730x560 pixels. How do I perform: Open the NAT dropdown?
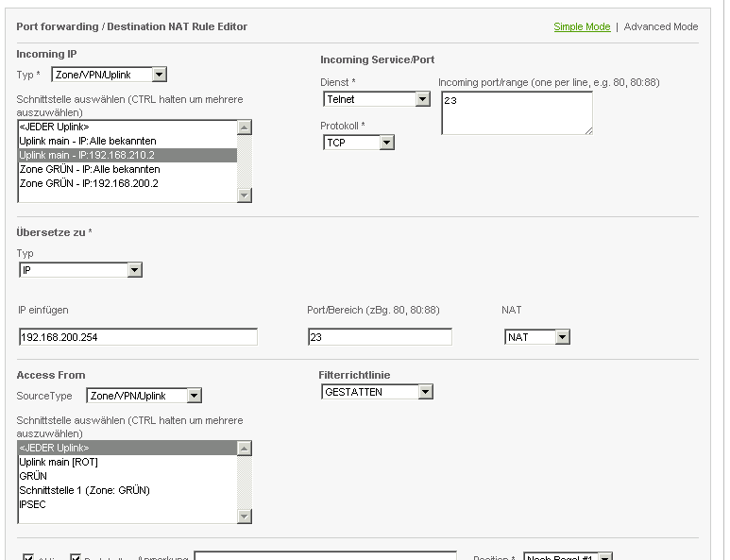(x=537, y=337)
